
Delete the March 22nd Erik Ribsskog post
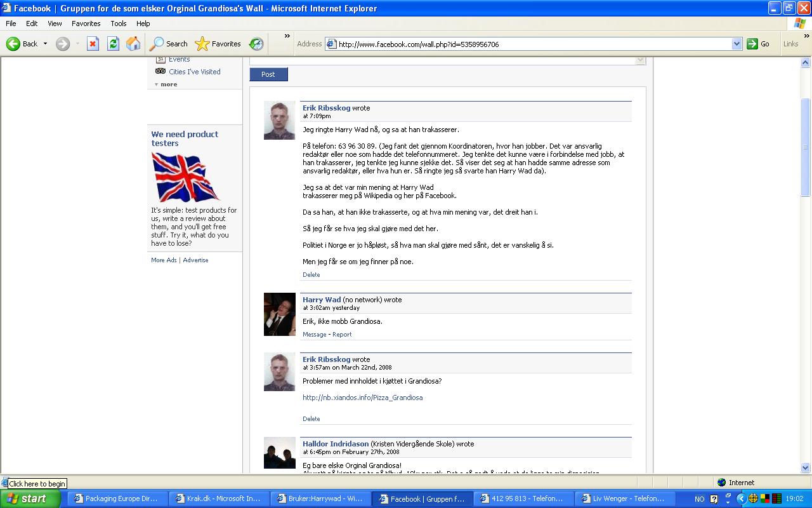pyautogui.click(x=311, y=419)
